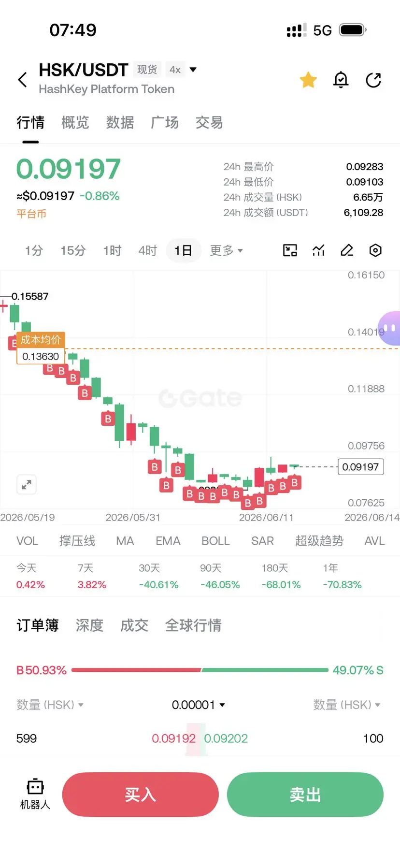Viewport: 400px width, 868px height.
Task: Tap the buy/sell ratio bar
Action: pos(200,670)
